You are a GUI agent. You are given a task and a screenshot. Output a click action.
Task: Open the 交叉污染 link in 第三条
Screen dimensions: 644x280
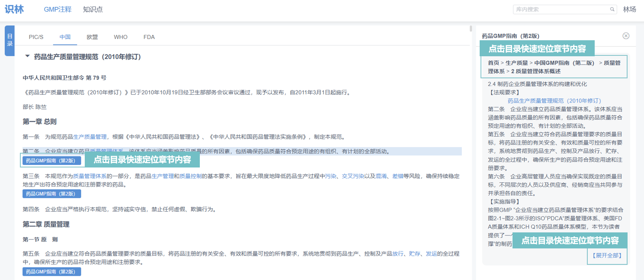click(x=353, y=176)
